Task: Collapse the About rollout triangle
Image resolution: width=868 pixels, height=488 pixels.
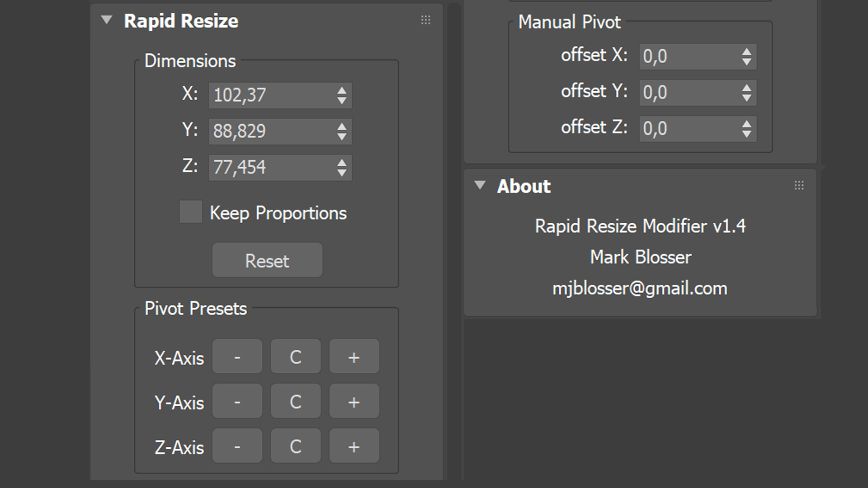Action: tap(480, 185)
